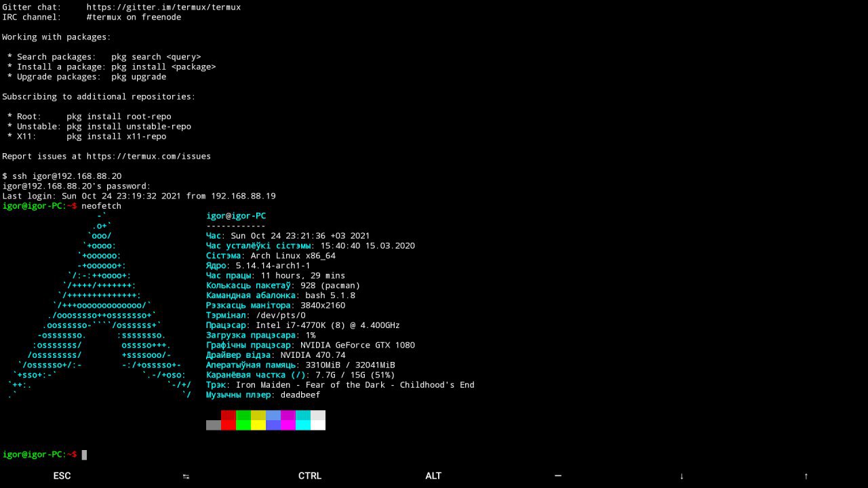The image size is (868, 488).
Task: Click the 'NVIDIA GeForce GTX 1080' GPU line
Action: [x=311, y=345]
